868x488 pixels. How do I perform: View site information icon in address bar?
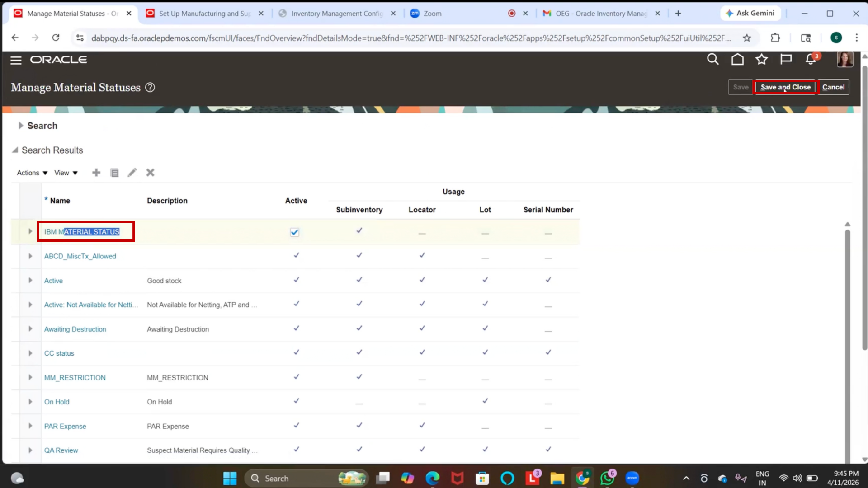tap(80, 38)
